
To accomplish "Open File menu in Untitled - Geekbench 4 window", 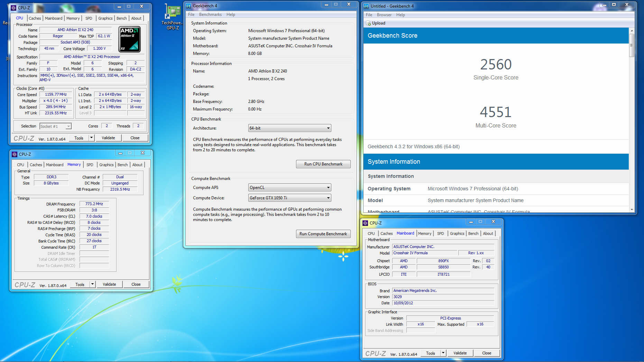I will (369, 15).
